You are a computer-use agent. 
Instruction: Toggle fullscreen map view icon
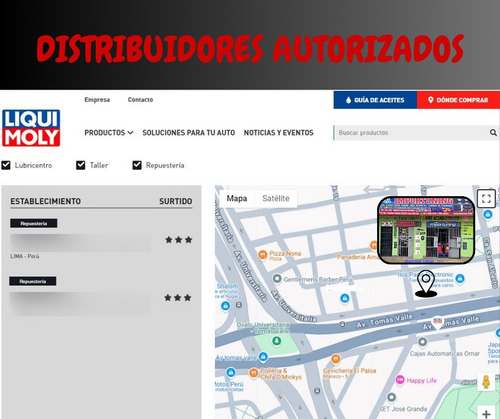pos(486,198)
